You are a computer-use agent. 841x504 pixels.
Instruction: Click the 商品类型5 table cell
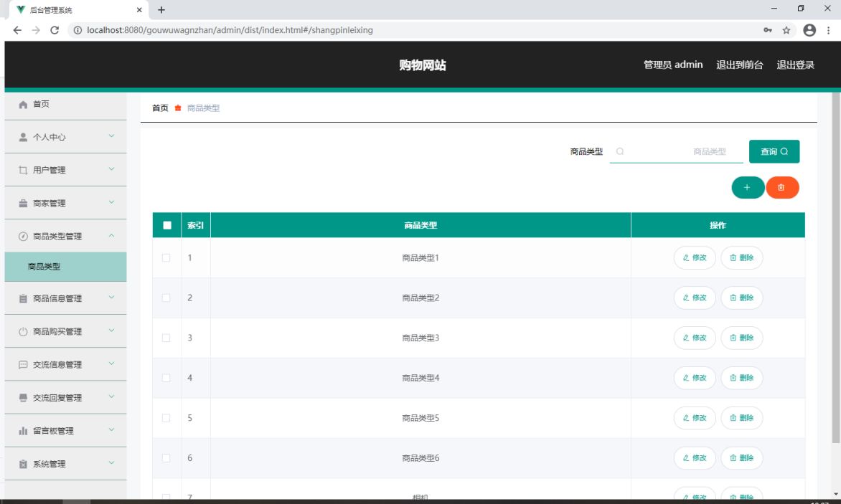pyautogui.click(x=420, y=418)
